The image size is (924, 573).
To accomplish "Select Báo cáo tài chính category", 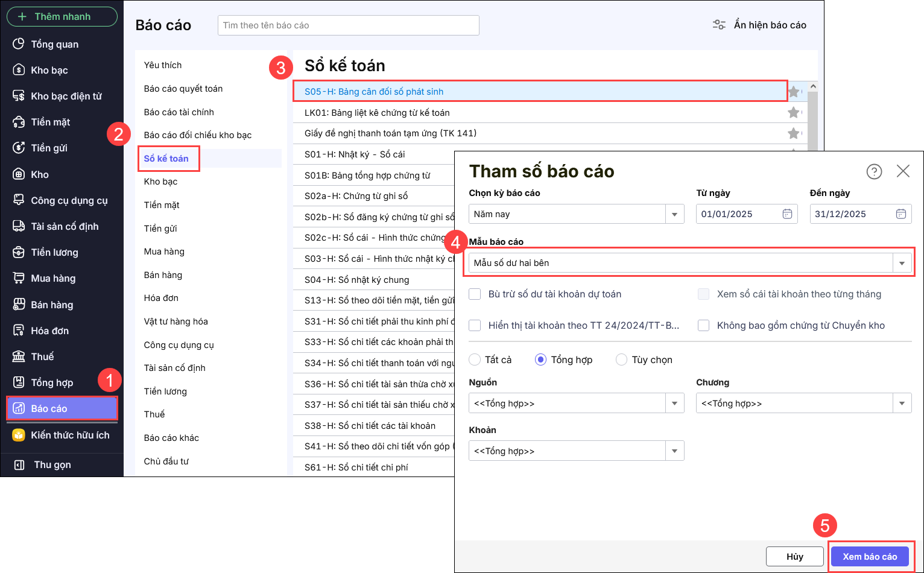I will point(179,112).
